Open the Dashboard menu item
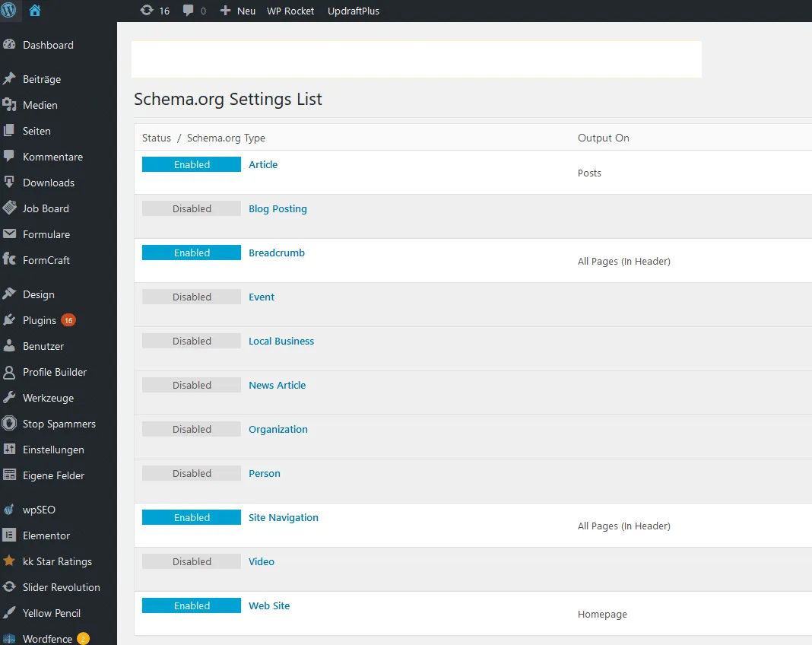 (x=48, y=45)
